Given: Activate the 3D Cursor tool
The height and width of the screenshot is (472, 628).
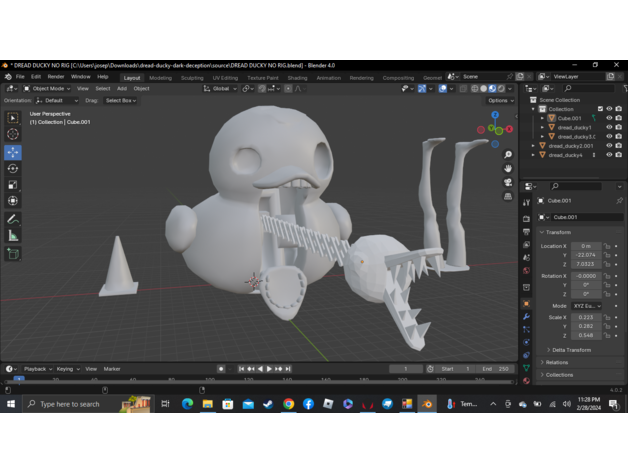Looking at the screenshot, I should point(13,134).
